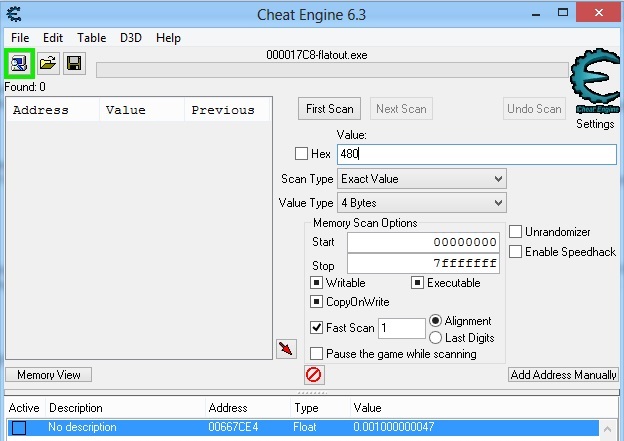The width and height of the screenshot is (624, 441).
Task: Open the File menu
Action: point(20,38)
